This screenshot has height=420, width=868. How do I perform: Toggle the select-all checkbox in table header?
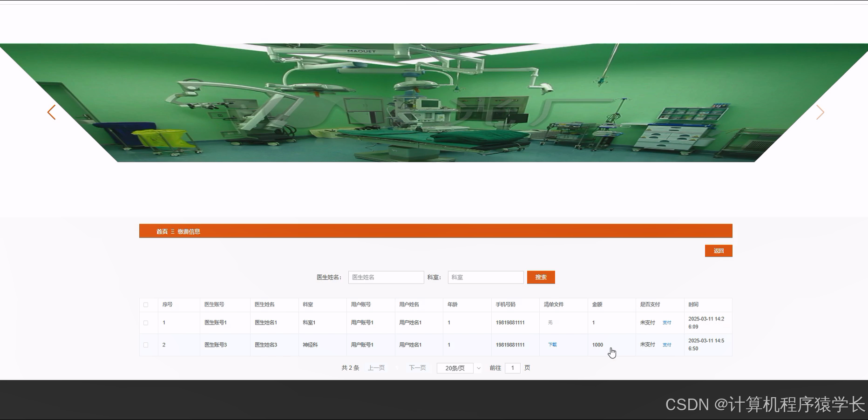coord(146,305)
